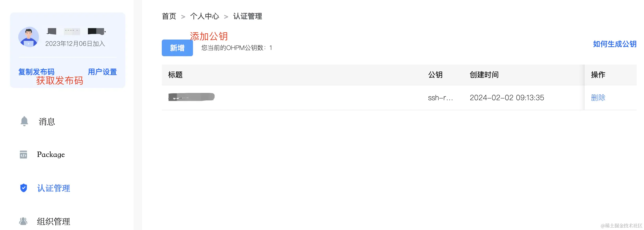644x230 pixels.
Task: Click 删除 for the ssh key row
Action: tap(598, 98)
